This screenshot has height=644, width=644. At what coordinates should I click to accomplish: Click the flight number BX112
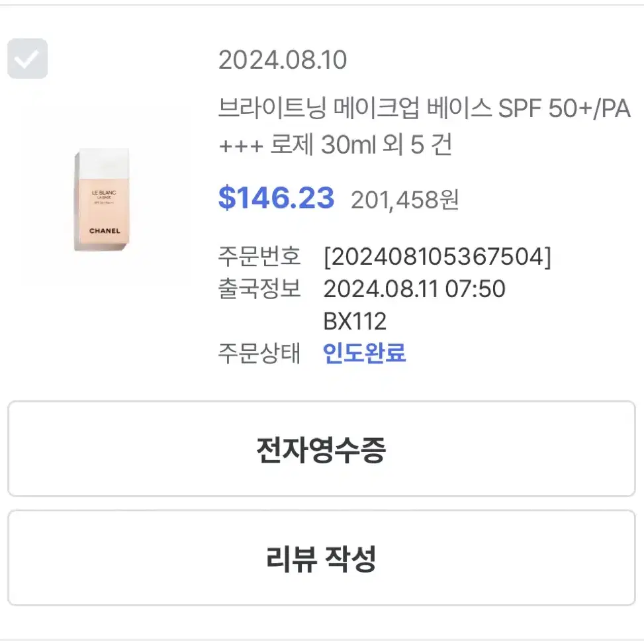(355, 321)
